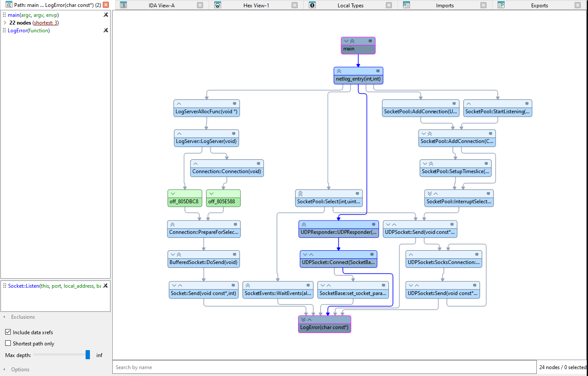Viewport: 588px width, 376px height.
Task: Click up chevron on LogServer::LogServer(void) node
Action: 179,134
